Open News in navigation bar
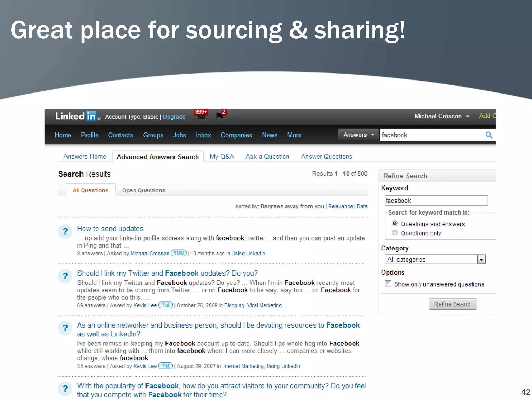The image size is (532, 399). [x=269, y=135]
